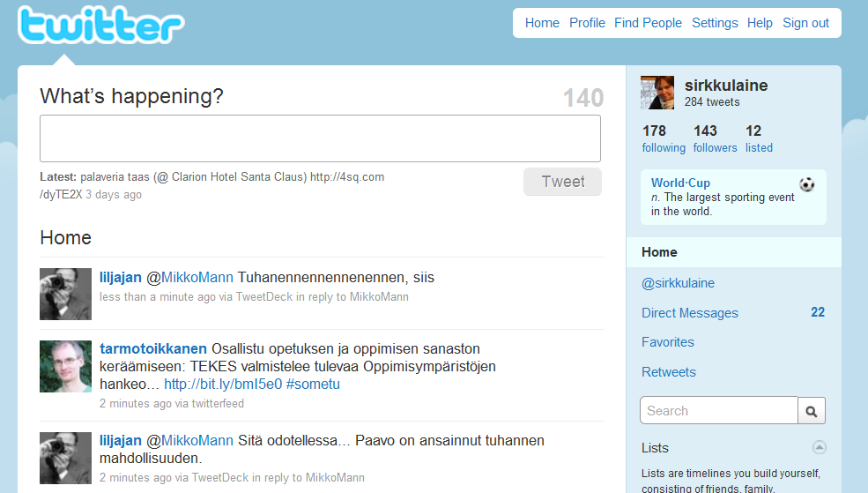This screenshot has height=493, width=868.
Task: Open Retweets in sidebar
Action: (x=669, y=372)
